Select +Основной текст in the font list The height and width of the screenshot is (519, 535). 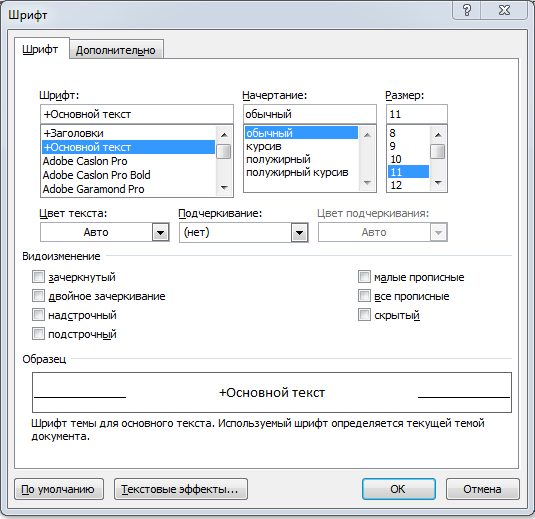click(x=128, y=147)
